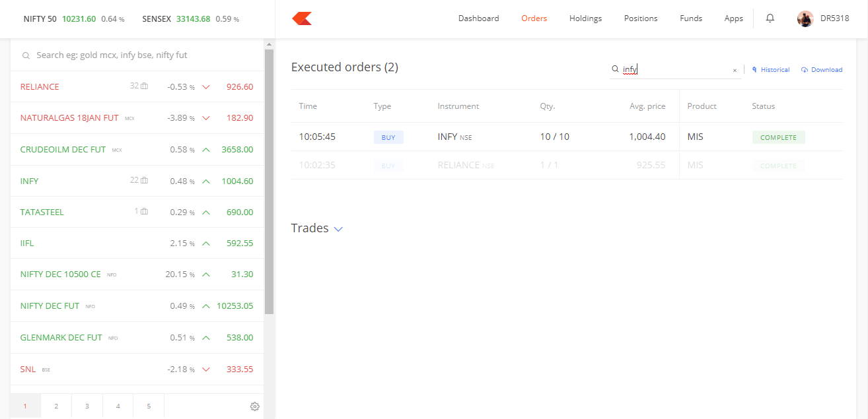This screenshot has height=419, width=868.
Task: Click the SENSEX index value 33143.68
Action: (x=193, y=19)
